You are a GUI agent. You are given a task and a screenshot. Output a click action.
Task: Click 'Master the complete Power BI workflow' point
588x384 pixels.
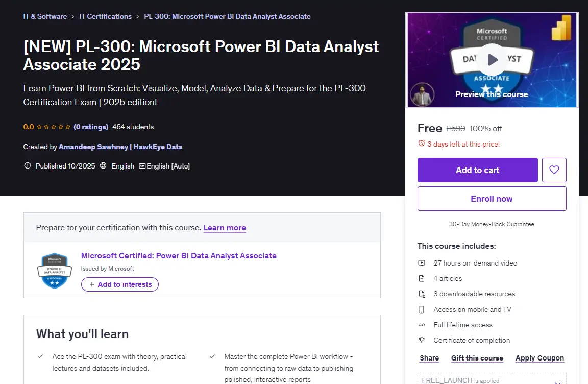(288, 368)
